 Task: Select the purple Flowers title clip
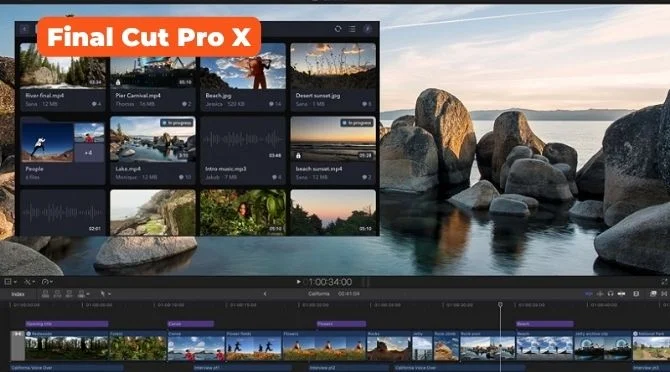pos(341,324)
